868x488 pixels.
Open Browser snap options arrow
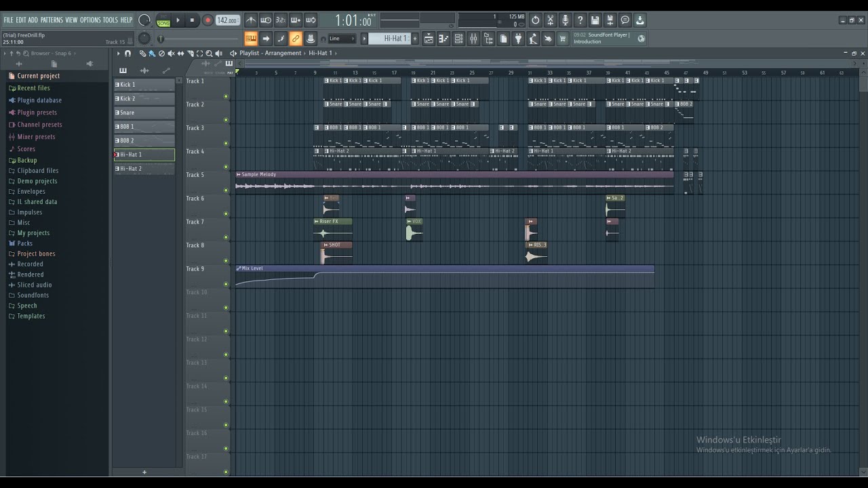76,53
